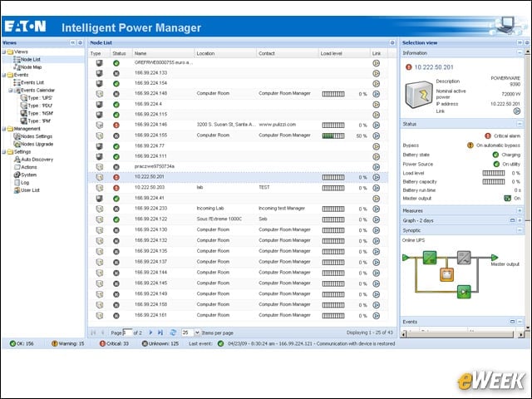Click Load level bar in Status panel
Viewport: 532px width, 399px height.
click(494, 173)
